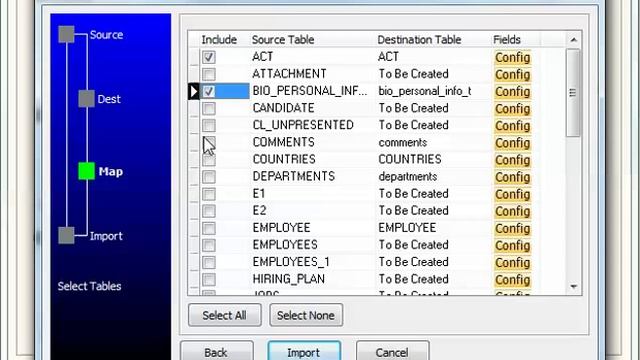Click the 'comments' destination table cell
The image size is (640, 360).
tap(433, 142)
